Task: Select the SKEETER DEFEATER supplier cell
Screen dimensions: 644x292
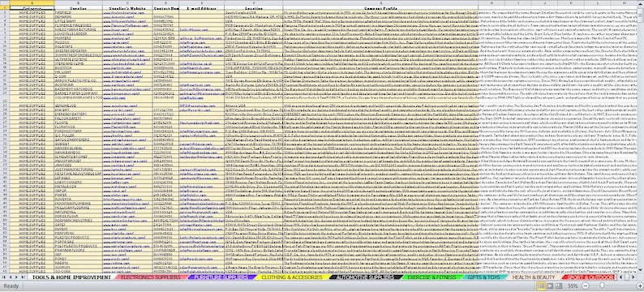Action: coord(78,50)
